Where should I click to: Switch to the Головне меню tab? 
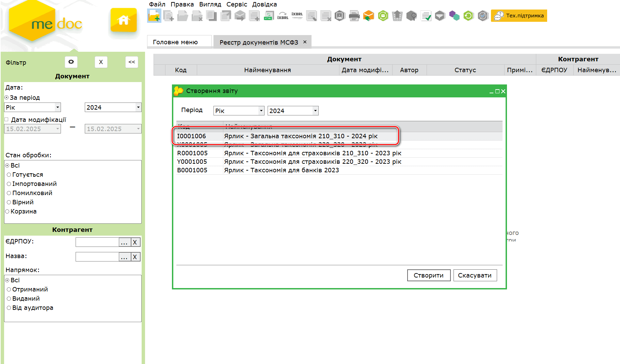pos(175,42)
